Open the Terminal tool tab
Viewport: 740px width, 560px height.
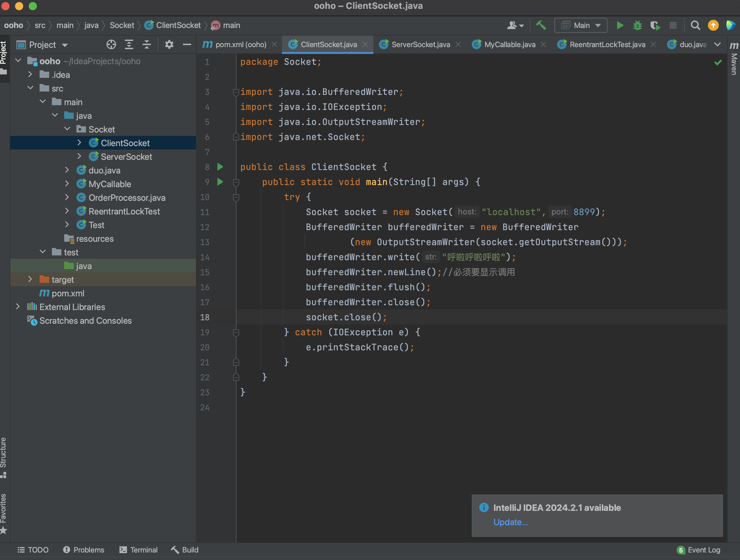pyautogui.click(x=139, y=550)
